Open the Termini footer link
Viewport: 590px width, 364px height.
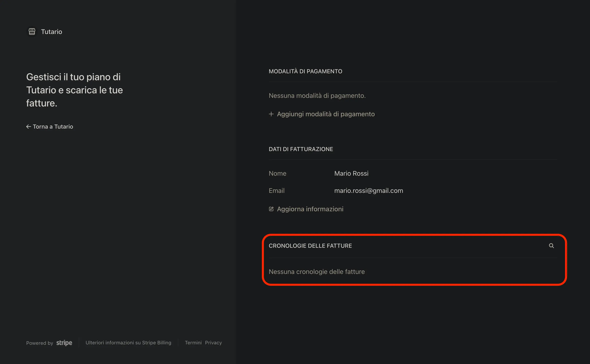click(193, 343)
